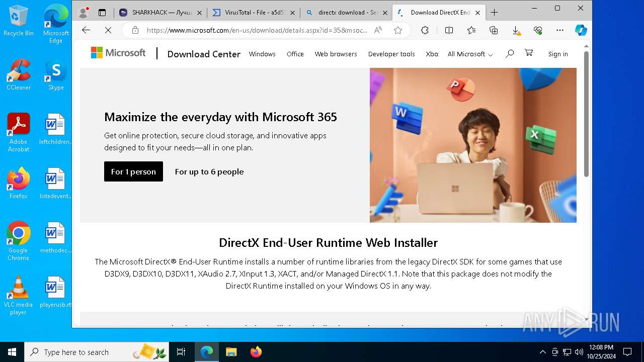Click the Microsoft 365 banner image
The width and height of the screenshot is (644, 362).
point(473,145)
